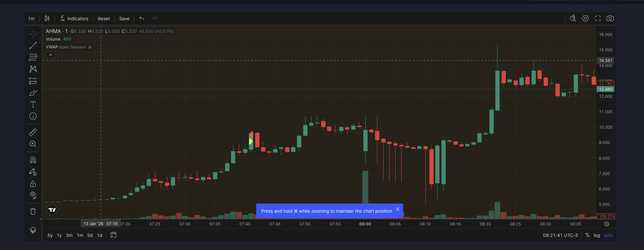Hide all drawings with eye icon
The image size is (644, 250).
click(x=33, y=195)
